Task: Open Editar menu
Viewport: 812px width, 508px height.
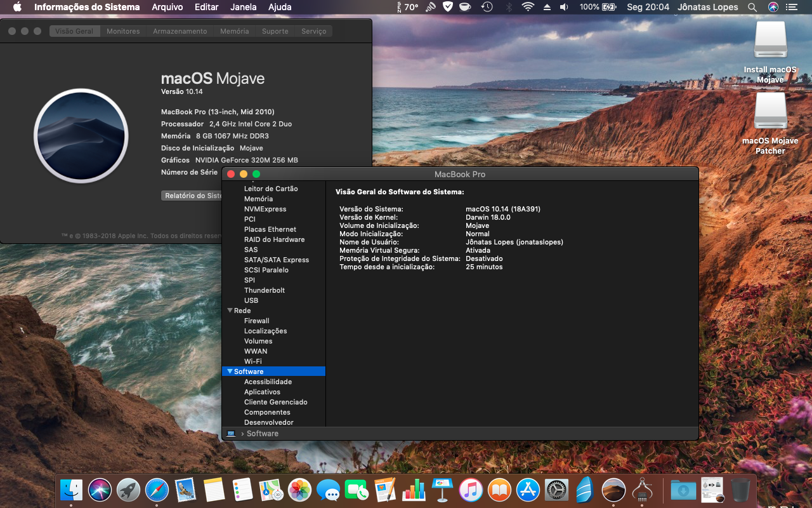Action: click(x=207, y=7)
